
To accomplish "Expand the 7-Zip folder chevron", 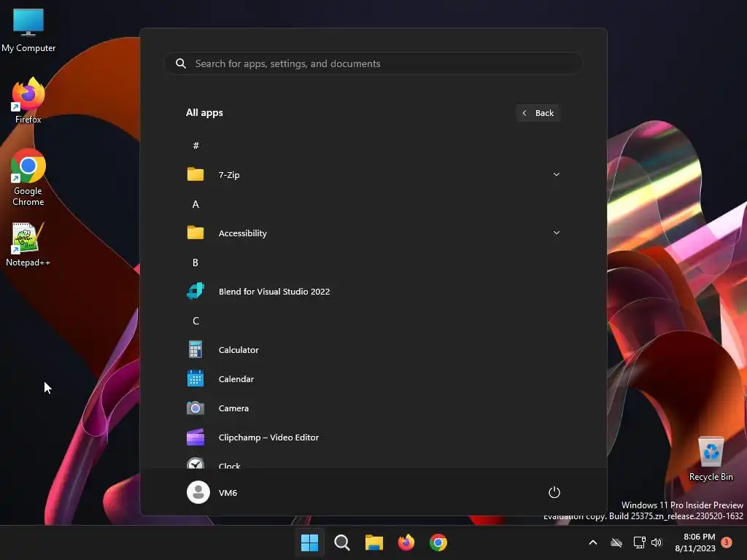I will point(556,174).
